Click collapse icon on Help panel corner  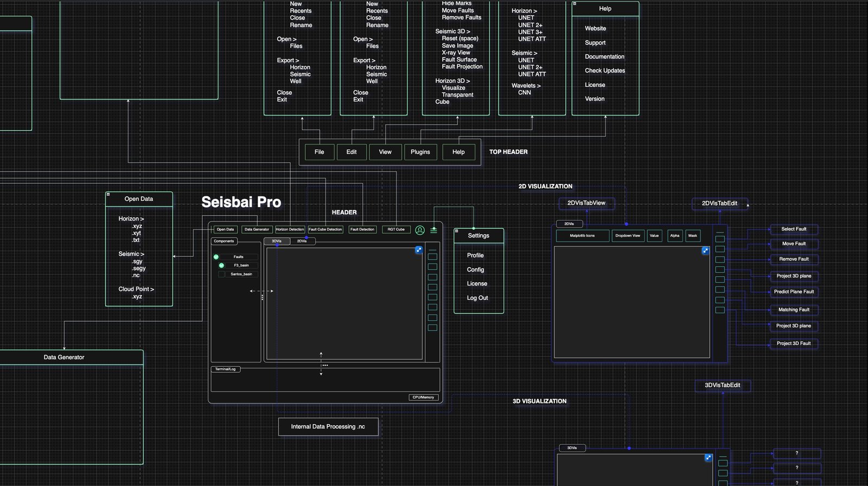coord(575,4)
